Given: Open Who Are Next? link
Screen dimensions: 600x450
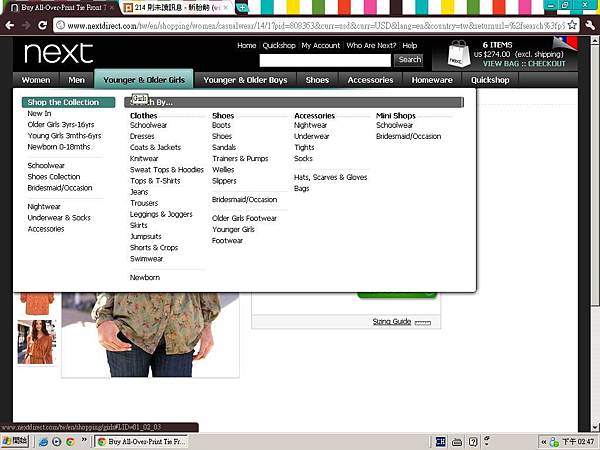Looking at the screenshot, I should (371, 46).
